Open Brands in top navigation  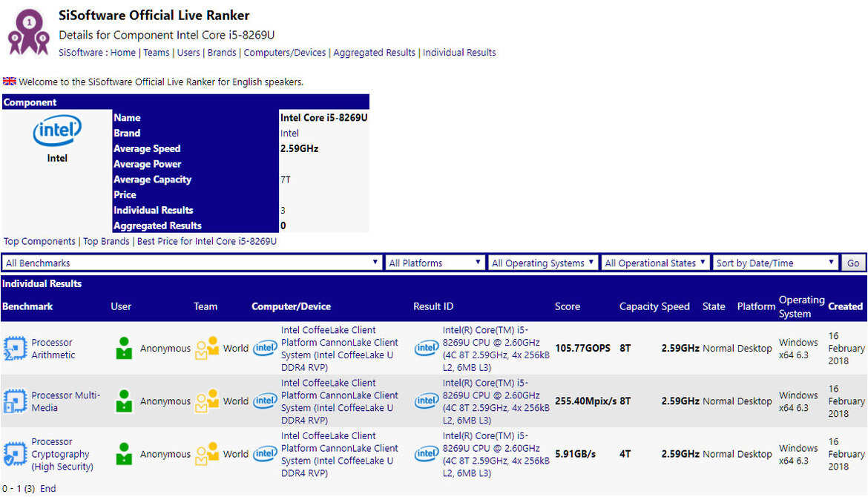(222, 53)
